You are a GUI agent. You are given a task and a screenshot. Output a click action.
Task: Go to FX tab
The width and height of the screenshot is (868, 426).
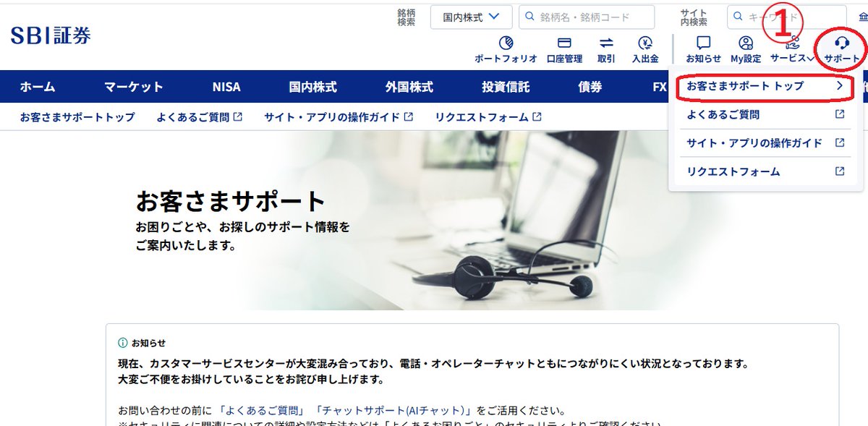click(x=659, y=87)
